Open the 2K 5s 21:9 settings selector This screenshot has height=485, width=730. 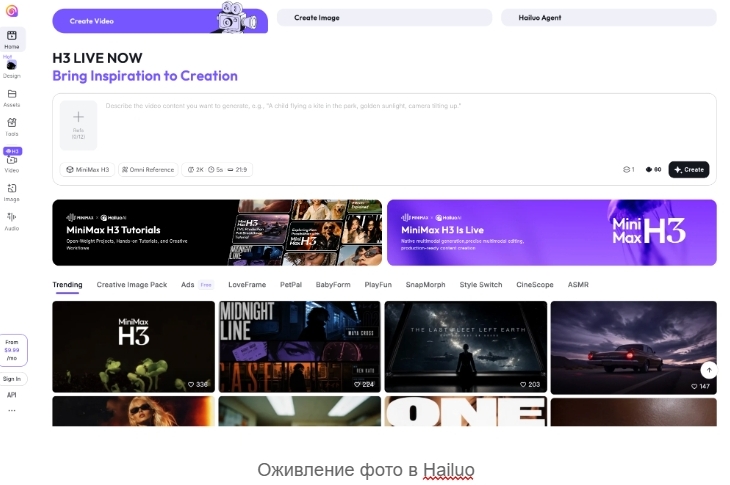coord(217,169)
